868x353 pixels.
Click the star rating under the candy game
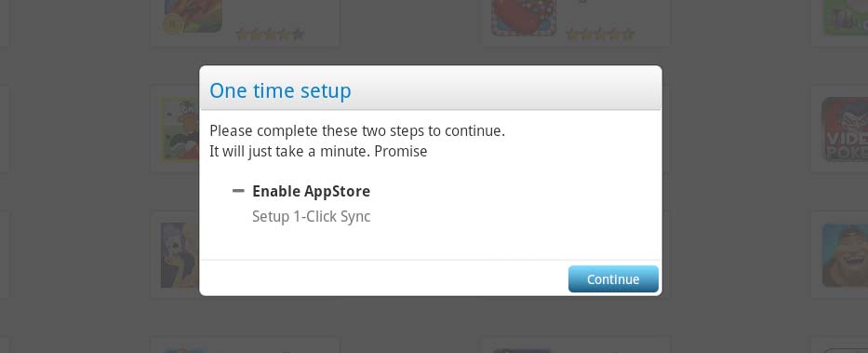point(600,34)
